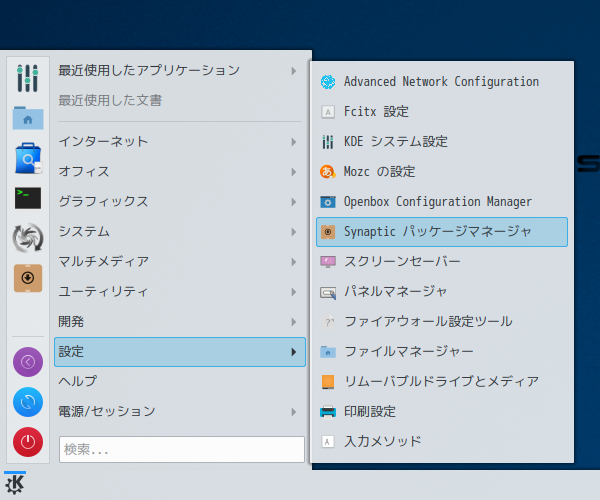600x500 pixels.
Task: Open 最近使用した文書 entry
Action: click(180, 101)
